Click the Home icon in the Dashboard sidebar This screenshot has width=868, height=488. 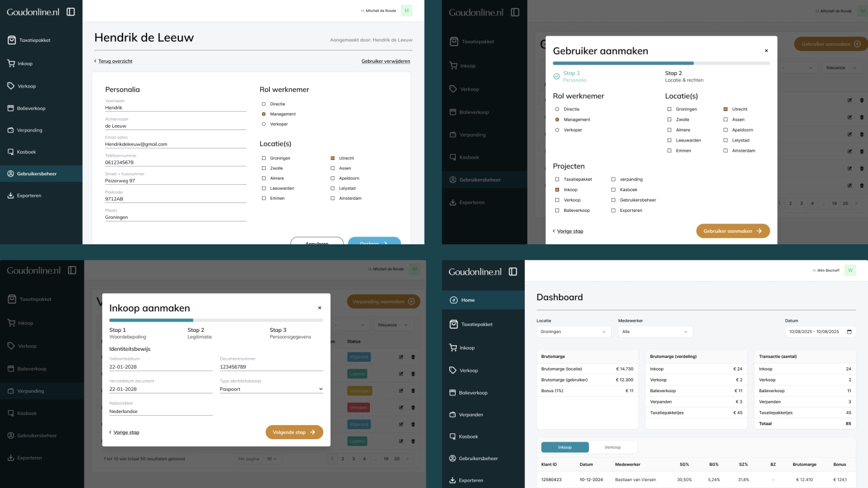tap(454, 300)
